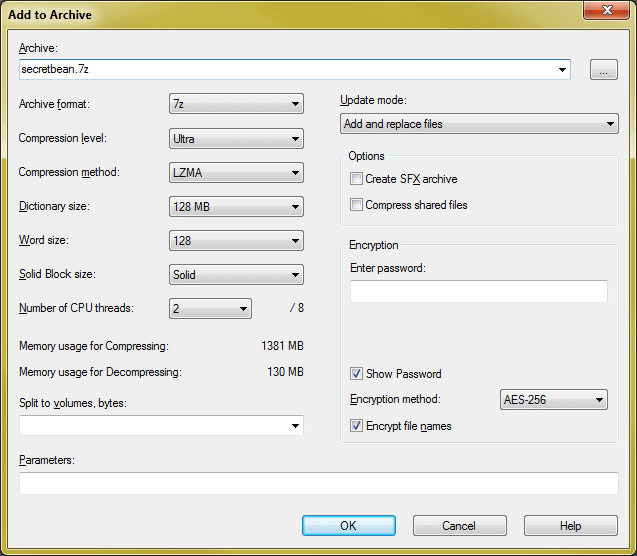
Task: Click the 'Encryption method:' label
Action: tap(395, 399)
